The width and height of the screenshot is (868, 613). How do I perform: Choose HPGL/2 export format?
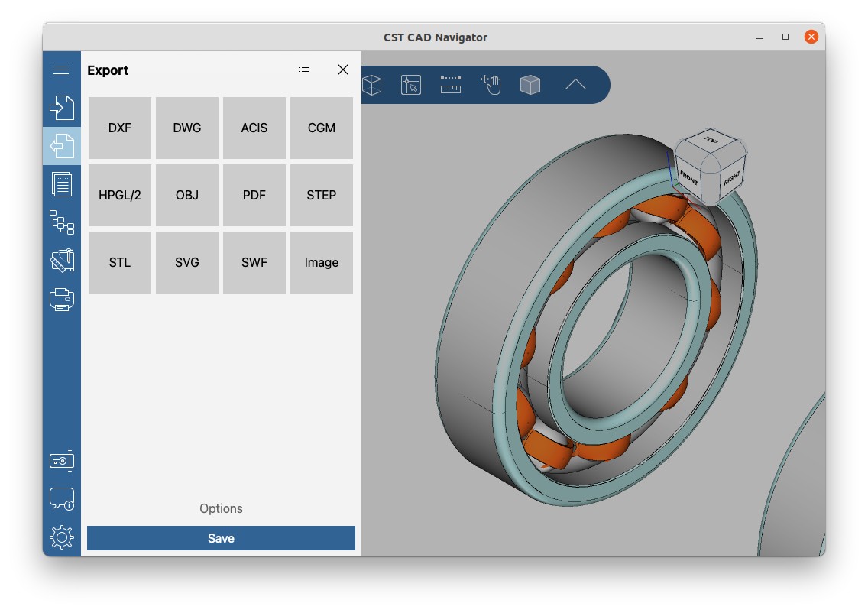pos(119,195)
